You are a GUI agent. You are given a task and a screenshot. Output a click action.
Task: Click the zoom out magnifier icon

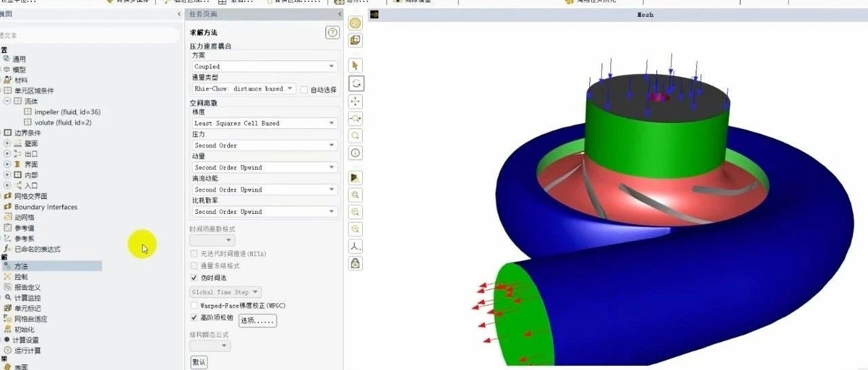coord(355,229)
